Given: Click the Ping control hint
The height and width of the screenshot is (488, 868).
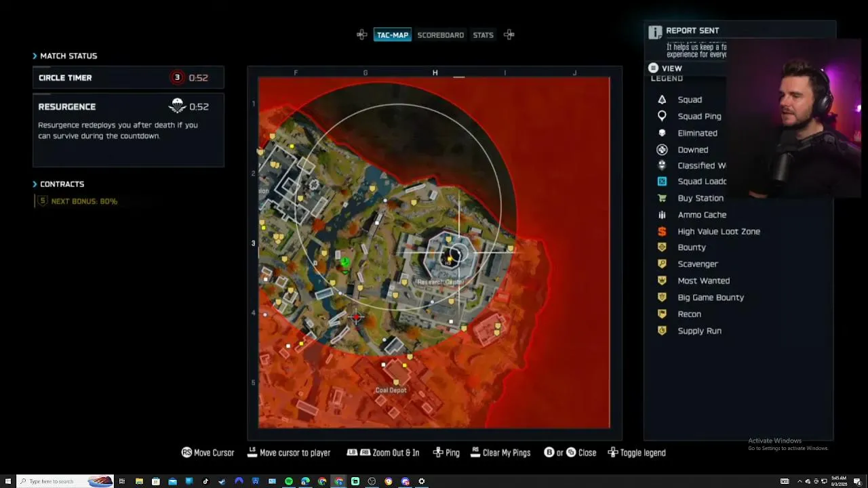Looking at the screenshot, I should [x=446, y=453].
